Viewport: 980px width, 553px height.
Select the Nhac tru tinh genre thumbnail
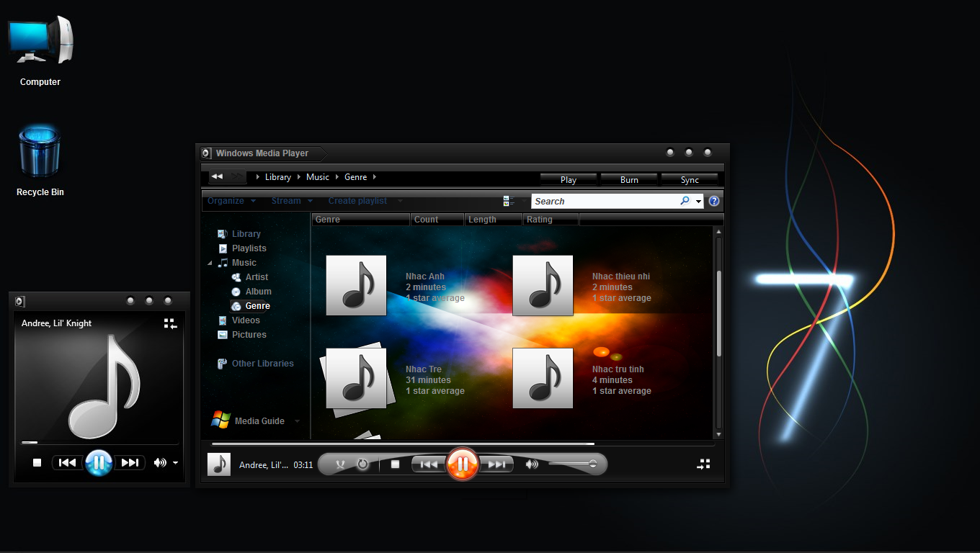(x=543, y=378)
